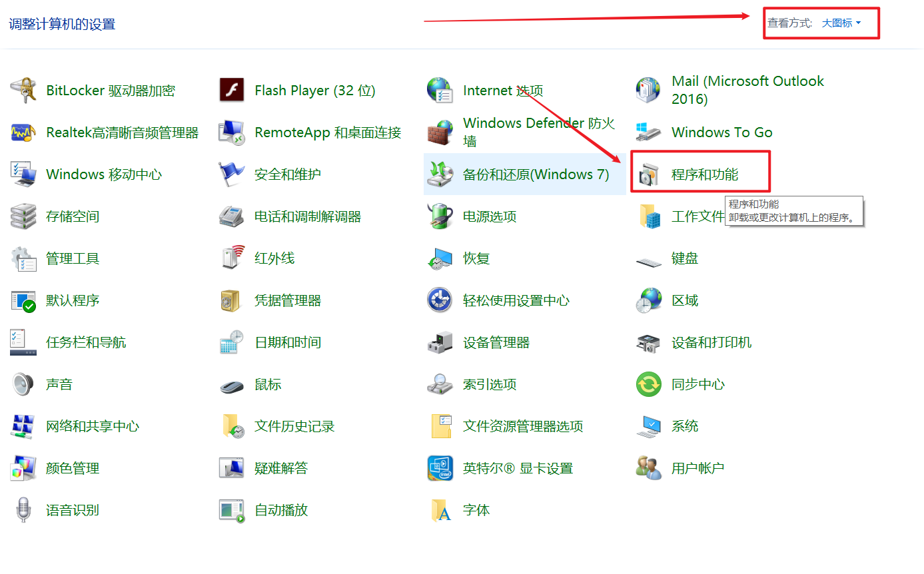This screenshot has height=574, width=924.
Task: Open 自动播放 icon
Action: 232,510
